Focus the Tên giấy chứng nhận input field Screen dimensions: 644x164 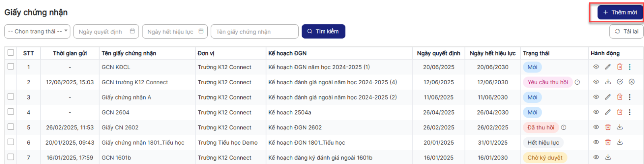click(x=254, y=31)
